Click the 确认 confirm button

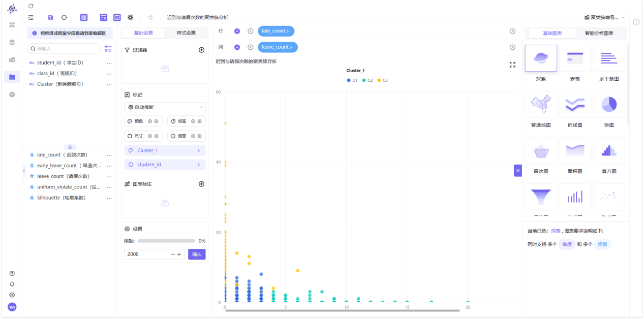197,254
